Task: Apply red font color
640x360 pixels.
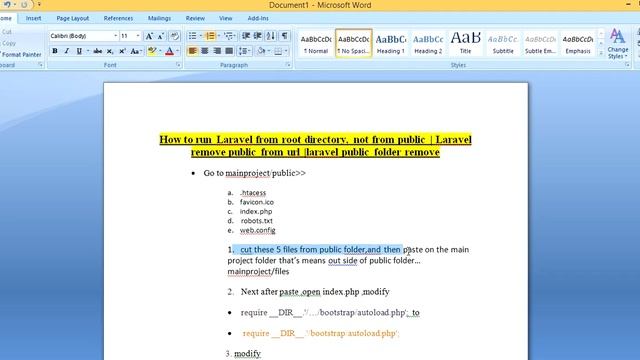Action: coord(169,51)
